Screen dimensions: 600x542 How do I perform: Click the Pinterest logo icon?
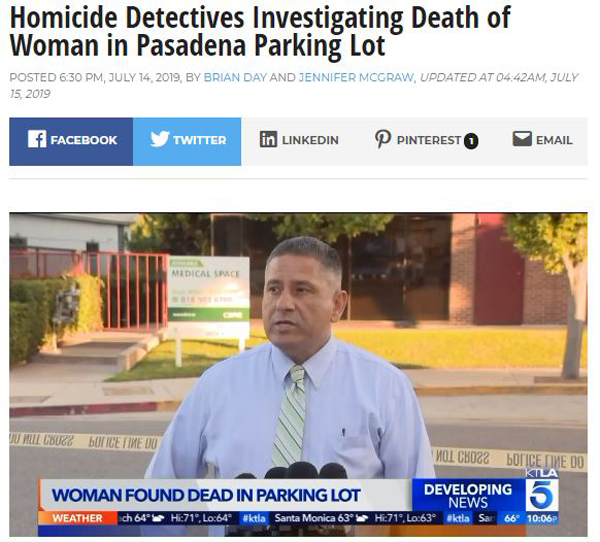point(383,139)
